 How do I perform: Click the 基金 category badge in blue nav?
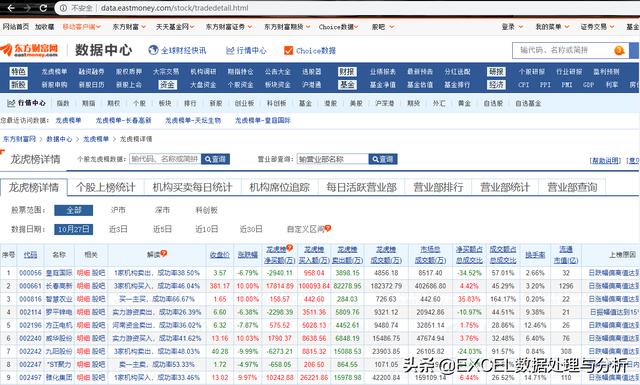pos(347,85)
